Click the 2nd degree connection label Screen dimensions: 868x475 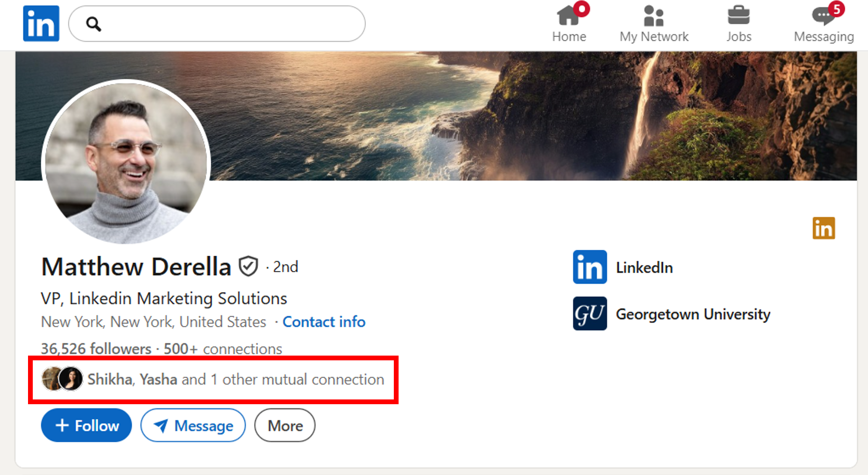click(x=285, y=267)
